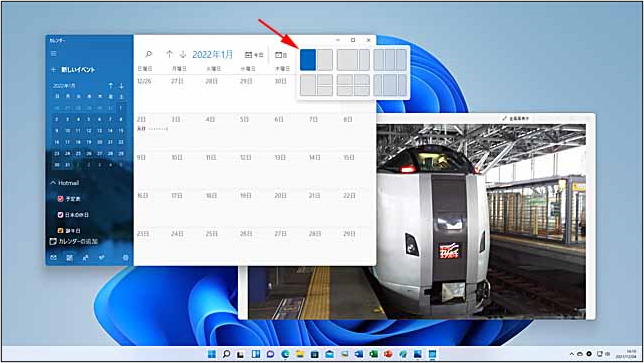Click the search magnifier in Calendar toolbar
This screenshot has height=363, width=644.
click(149, 54)
